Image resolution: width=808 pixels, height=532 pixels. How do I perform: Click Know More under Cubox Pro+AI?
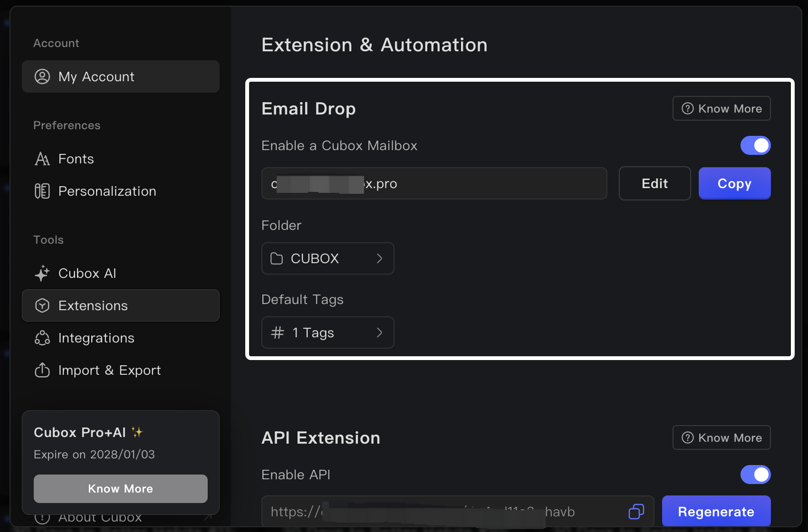(120, 489)
